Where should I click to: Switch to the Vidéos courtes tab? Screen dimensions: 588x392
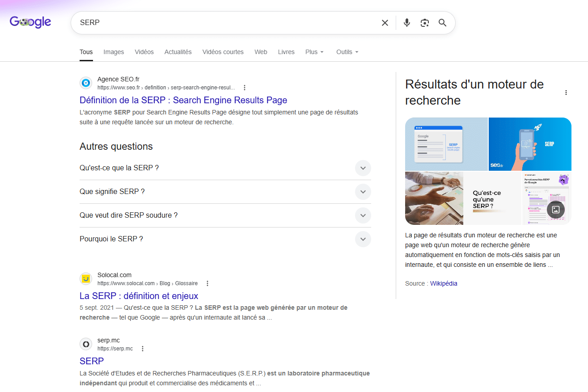223,52
